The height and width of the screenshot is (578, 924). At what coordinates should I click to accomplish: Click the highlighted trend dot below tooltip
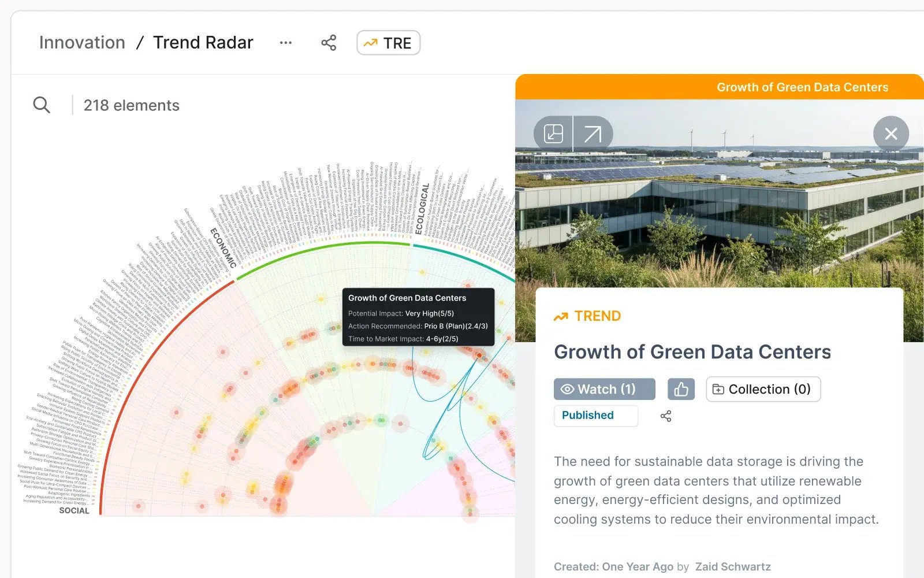click(479, 355)
